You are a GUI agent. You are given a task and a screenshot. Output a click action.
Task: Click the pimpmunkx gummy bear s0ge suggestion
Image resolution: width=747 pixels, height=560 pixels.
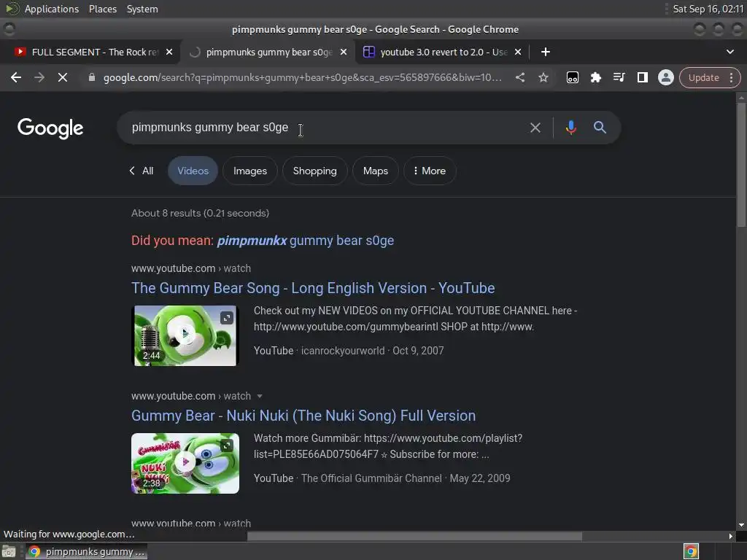click(306, 241)
